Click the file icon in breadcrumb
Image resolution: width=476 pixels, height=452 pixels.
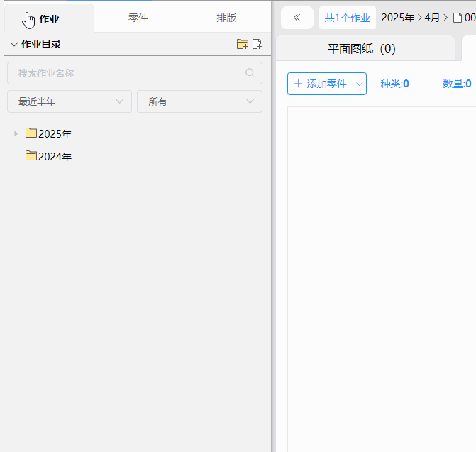pyautogui.click(x=458, y=18)
